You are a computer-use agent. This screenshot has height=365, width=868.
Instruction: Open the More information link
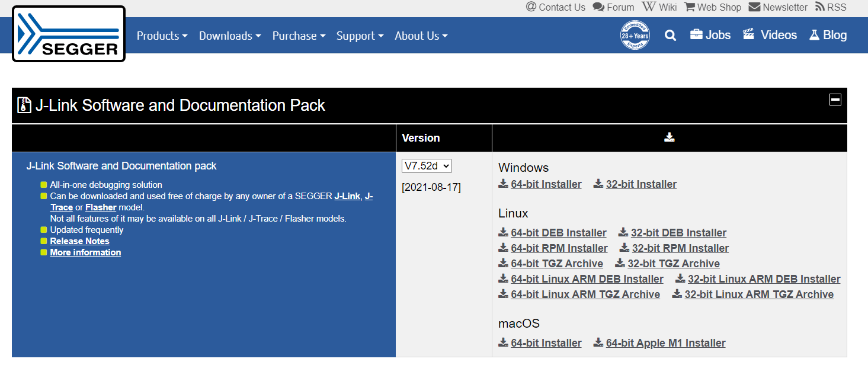tap(85, 252)
